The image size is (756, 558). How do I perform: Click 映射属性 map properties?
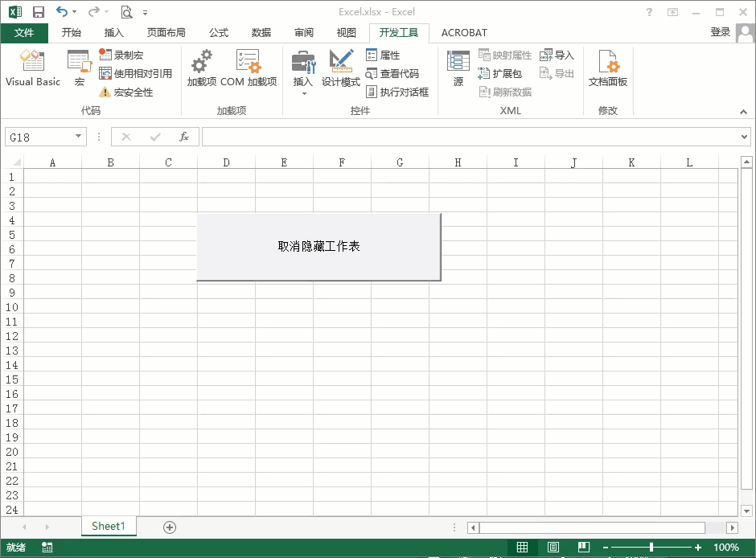(505, 55)
